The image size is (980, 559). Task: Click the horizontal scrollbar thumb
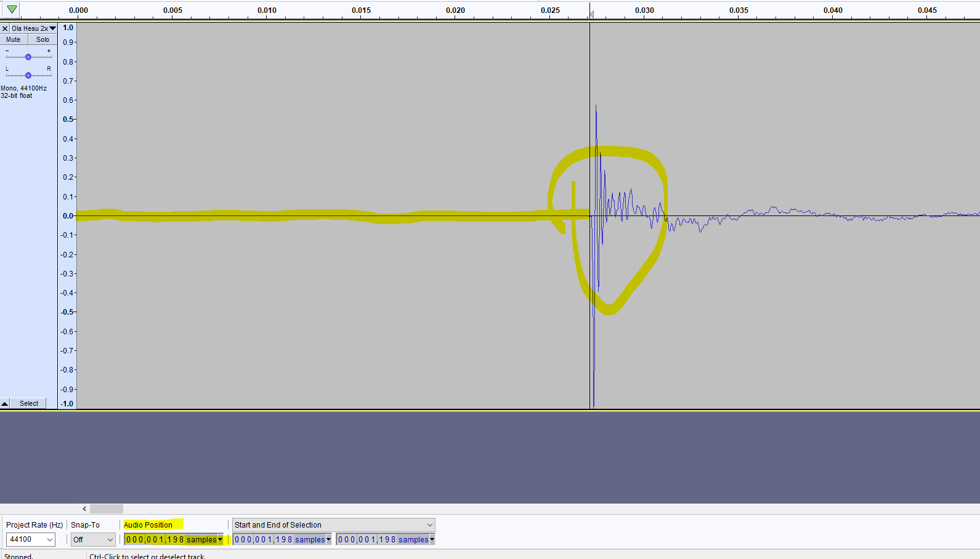[x=107, y=509]
